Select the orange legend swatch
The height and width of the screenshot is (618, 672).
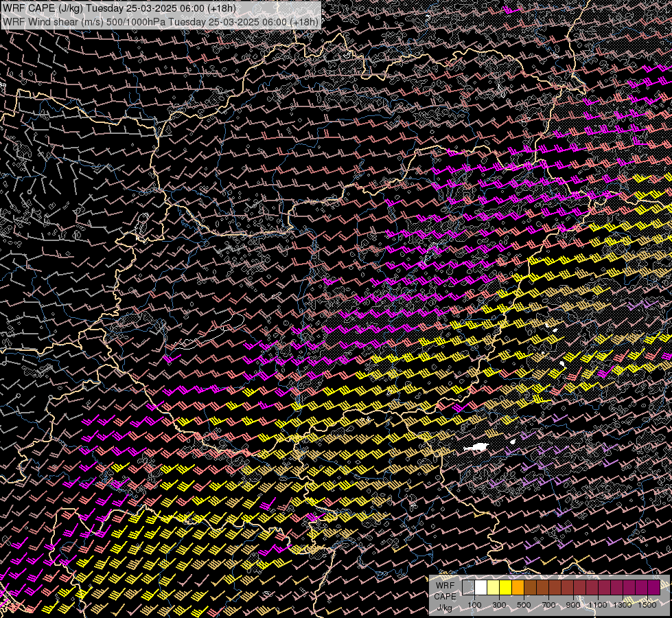(x=518, y=588)
